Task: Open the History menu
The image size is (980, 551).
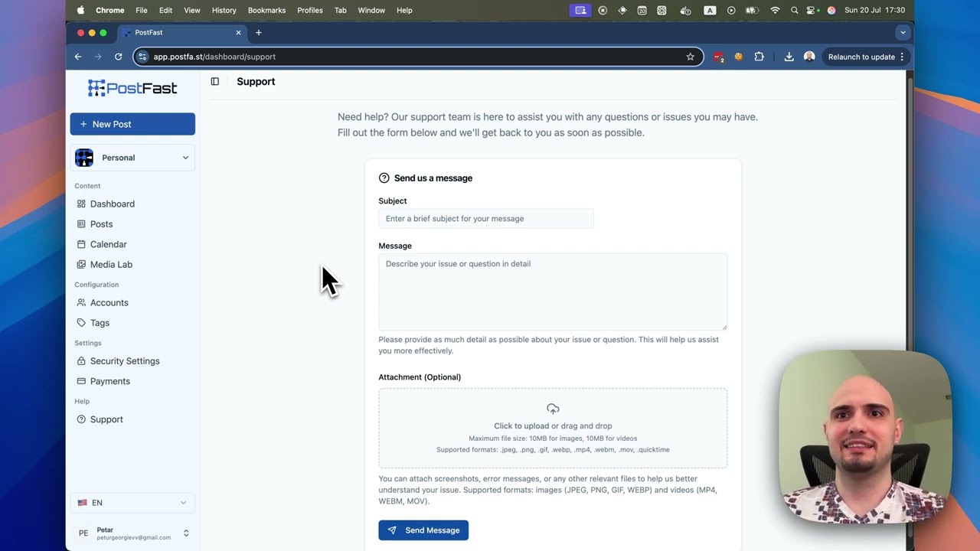Action: [x=224, y=10]
